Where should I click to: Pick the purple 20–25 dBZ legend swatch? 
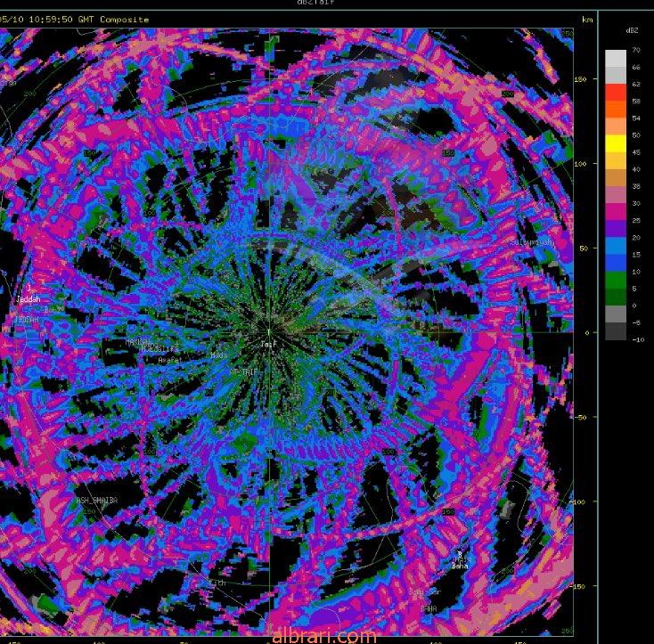pyautogui.click(x=616, y=229)
